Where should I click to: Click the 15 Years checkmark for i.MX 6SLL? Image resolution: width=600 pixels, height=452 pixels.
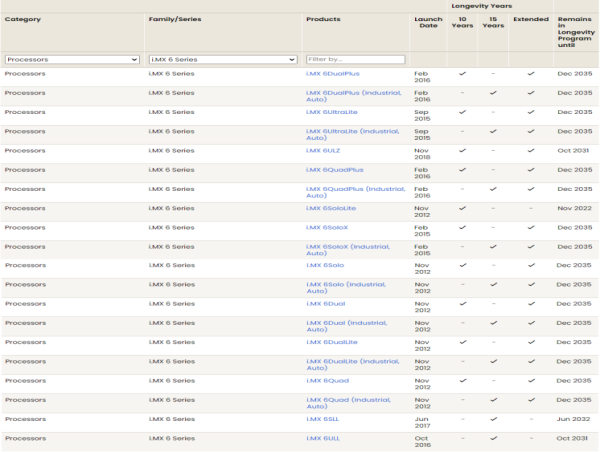tap(494, 419)
